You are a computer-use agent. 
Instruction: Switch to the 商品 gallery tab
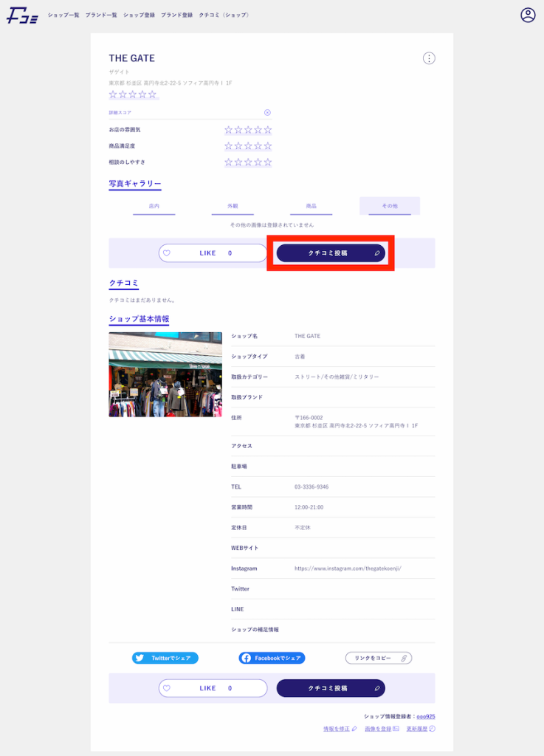click(311, 207)
